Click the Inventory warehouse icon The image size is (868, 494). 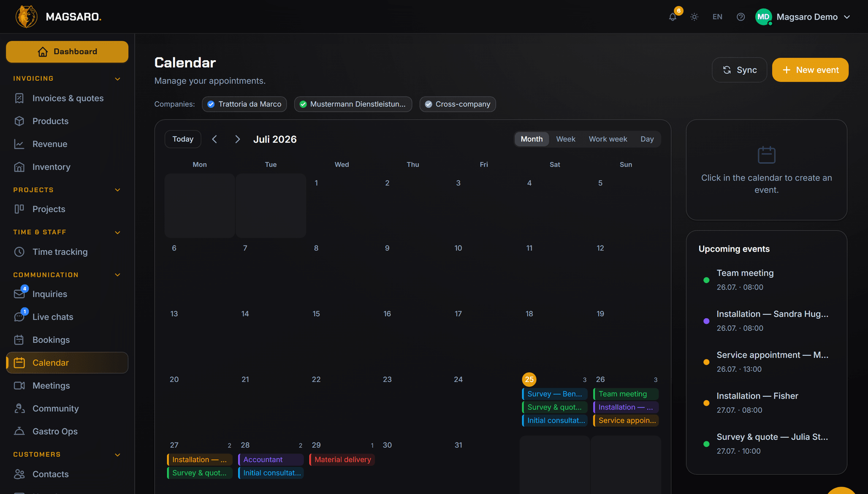(x=20, y=167)
